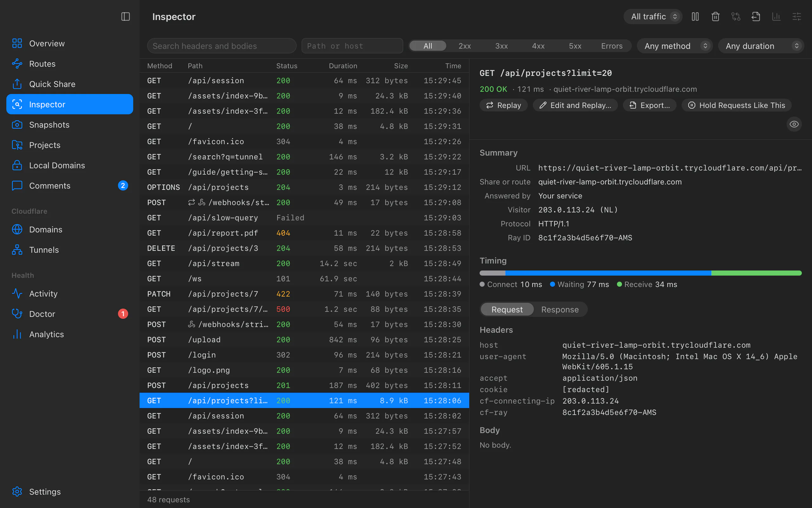Filter by 2xx status
The height and width of the screenshot is (508, 812).
click(x=465, y=46)
